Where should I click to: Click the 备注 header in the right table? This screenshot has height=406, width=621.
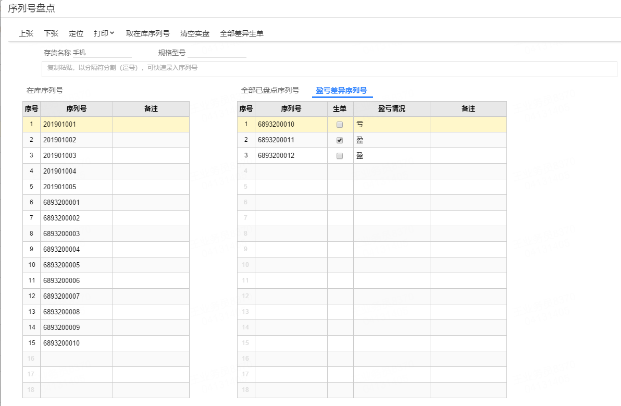tap(469, 109)
